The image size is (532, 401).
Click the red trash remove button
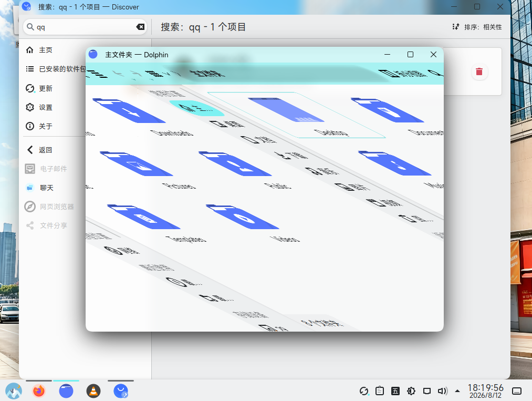pos(479,71)
